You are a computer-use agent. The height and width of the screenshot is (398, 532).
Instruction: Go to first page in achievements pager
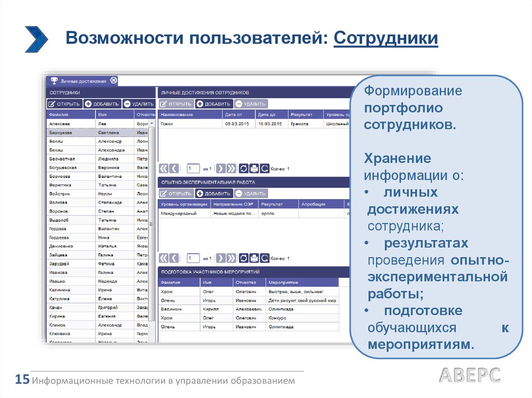click(x=163, y=169)
